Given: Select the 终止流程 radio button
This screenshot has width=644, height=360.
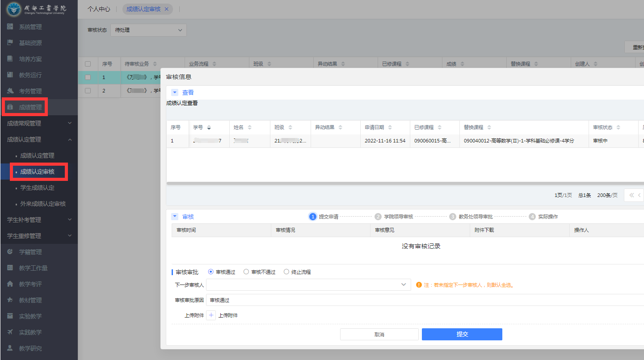Looking at the screenshot, I should 286,272.
